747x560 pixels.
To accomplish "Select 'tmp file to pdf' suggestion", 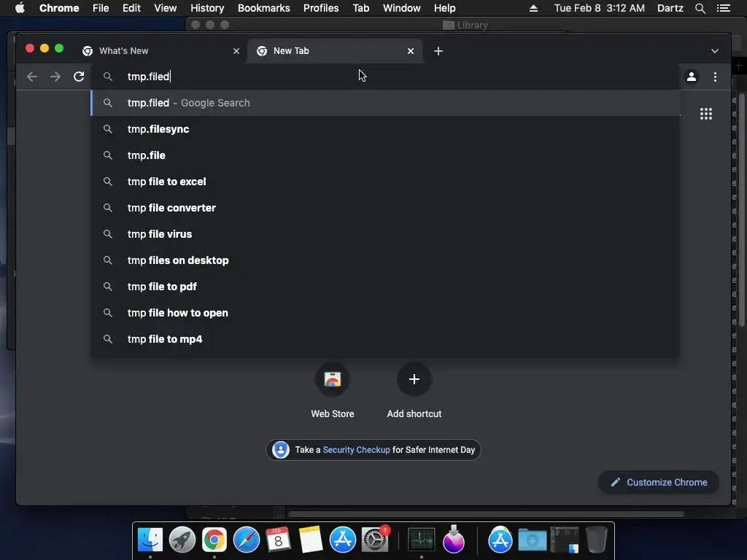I will 385,286.
